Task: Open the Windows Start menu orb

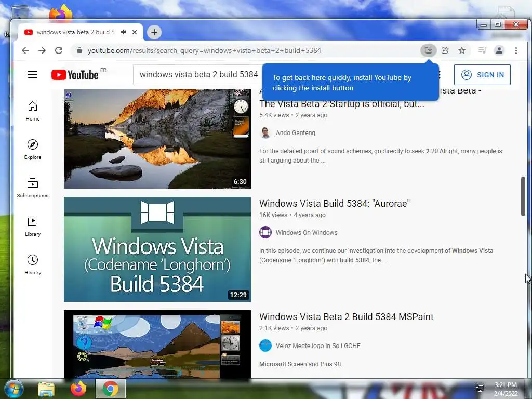Action: coord(13,389)
